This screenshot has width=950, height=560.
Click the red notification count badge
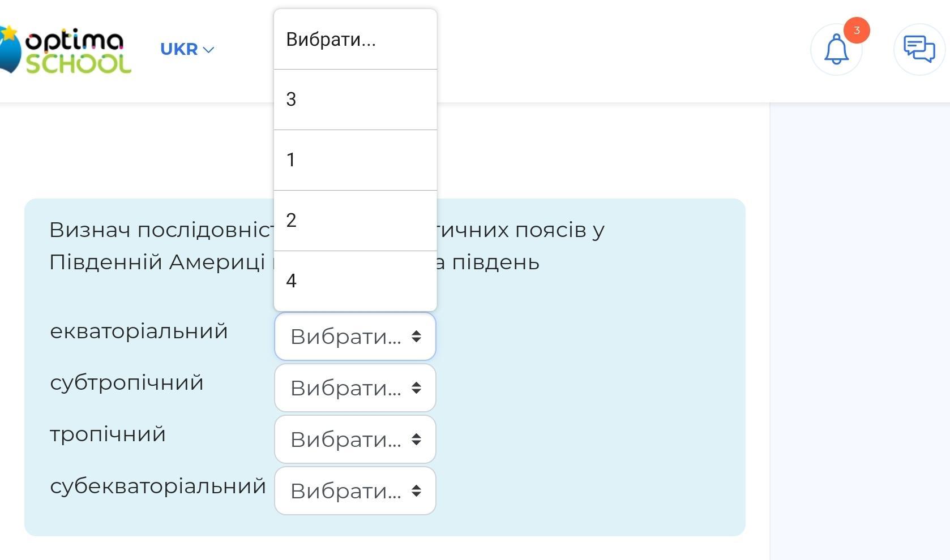click(856, 31)
